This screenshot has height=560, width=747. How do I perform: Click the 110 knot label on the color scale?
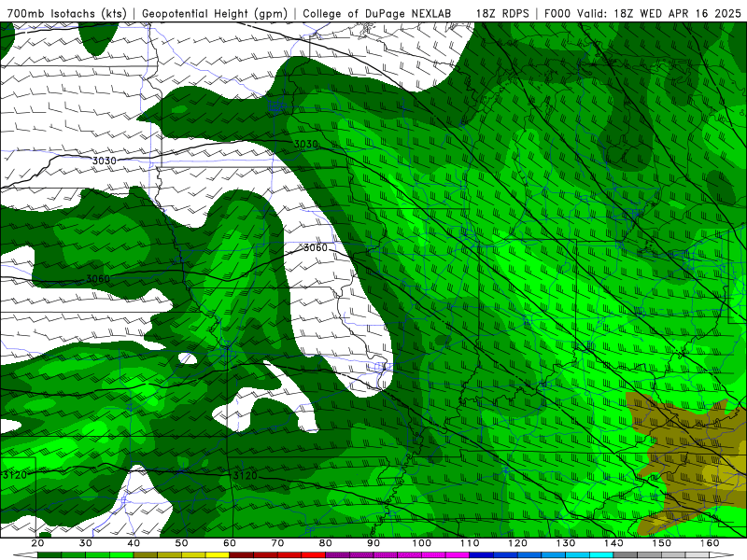pos(470,543)
